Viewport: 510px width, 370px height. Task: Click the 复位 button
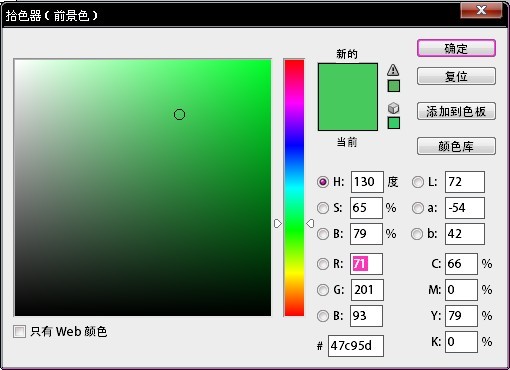point(456,76)
